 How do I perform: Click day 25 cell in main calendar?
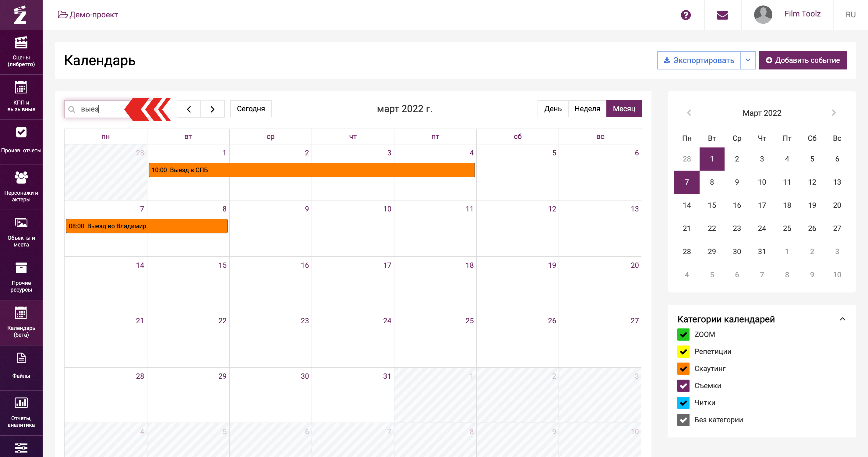click(x=435, y=340)
